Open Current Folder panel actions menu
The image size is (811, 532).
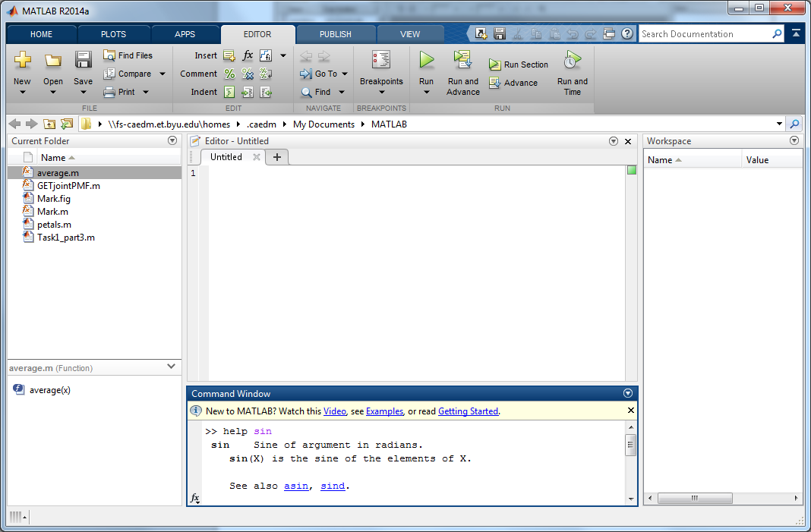[172, 141]
